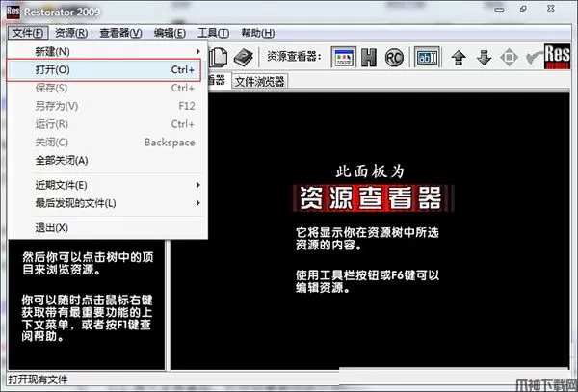Toggle the 'ab|' edit mode button
578x392 pixels.
point(427,57)
